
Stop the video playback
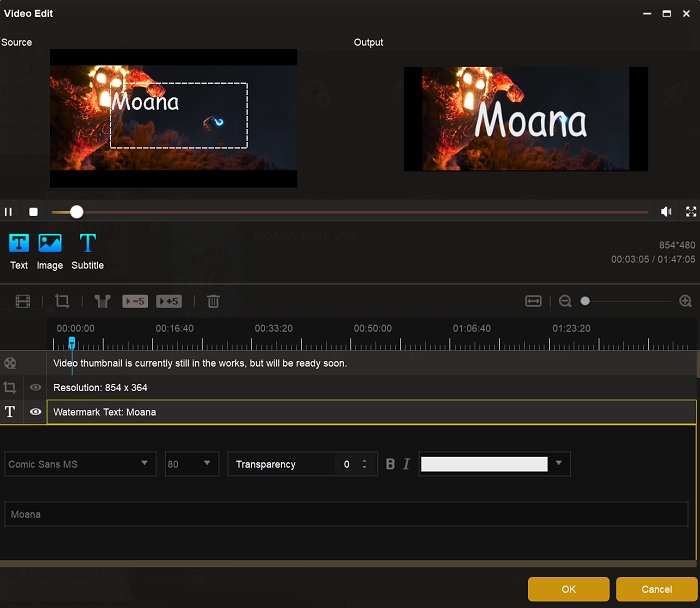pyautogui.click(x=33, y=212)
